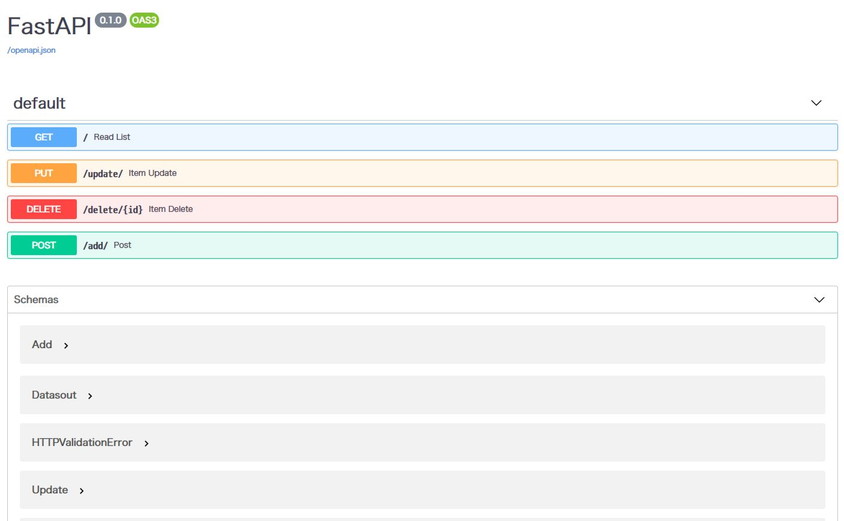The height and width of the screenshot is (521, 844).
Task: Click the orange PUT method badge
Action: tap(44, 173)
